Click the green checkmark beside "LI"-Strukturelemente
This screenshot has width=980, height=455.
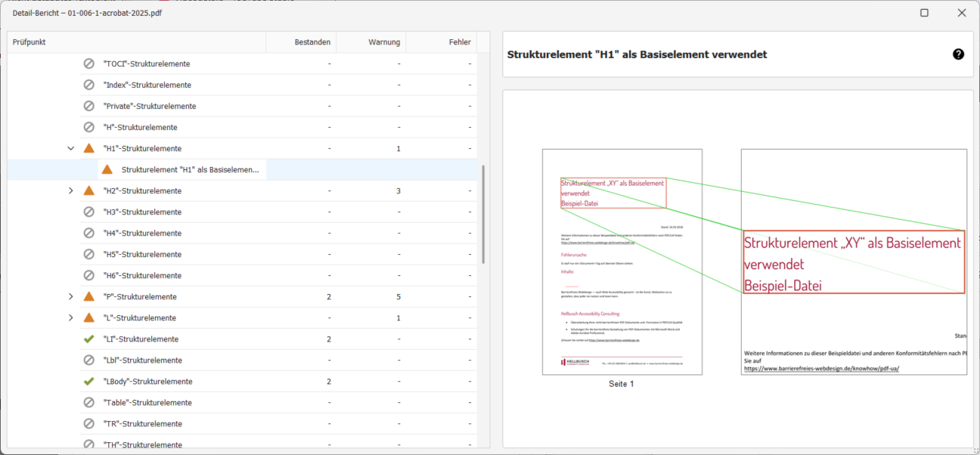click(x=88, y=339)
